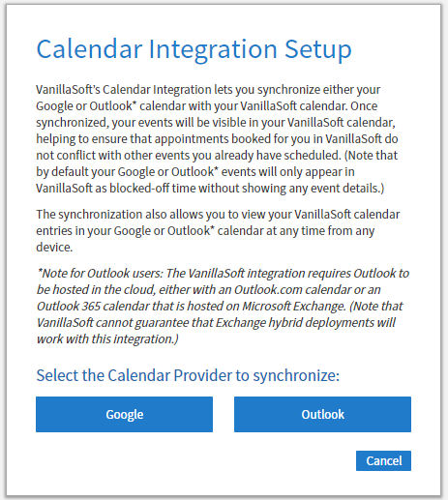This screenshot has height=500, width=448.
Task: Cancel the calendar integration setup
Action: tap(383, 460)
